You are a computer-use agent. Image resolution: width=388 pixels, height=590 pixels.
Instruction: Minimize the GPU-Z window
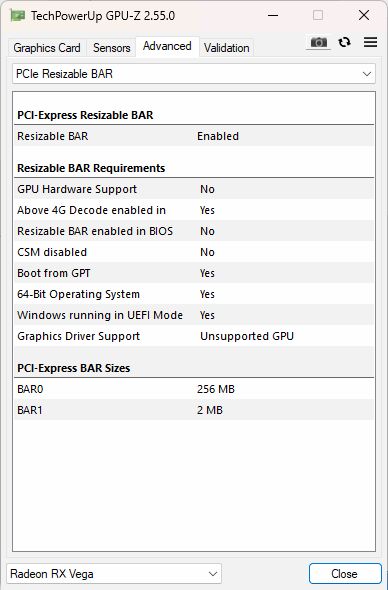point(273,15)
